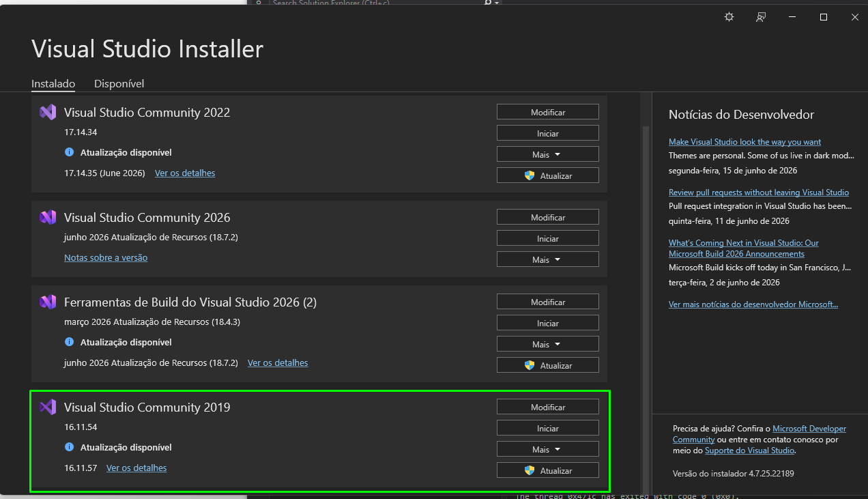Screen dimensions: 868x499
Task: Switch to the Instalado tab
Action: (x=53, y=84)
